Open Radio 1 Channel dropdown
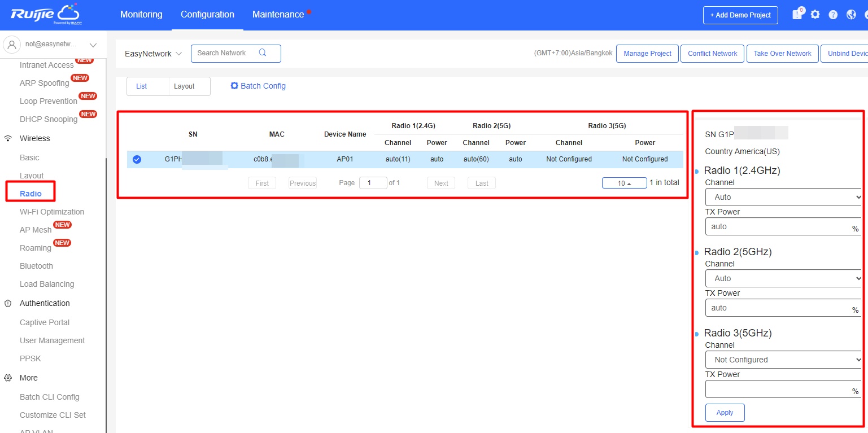 click(784, 197)
